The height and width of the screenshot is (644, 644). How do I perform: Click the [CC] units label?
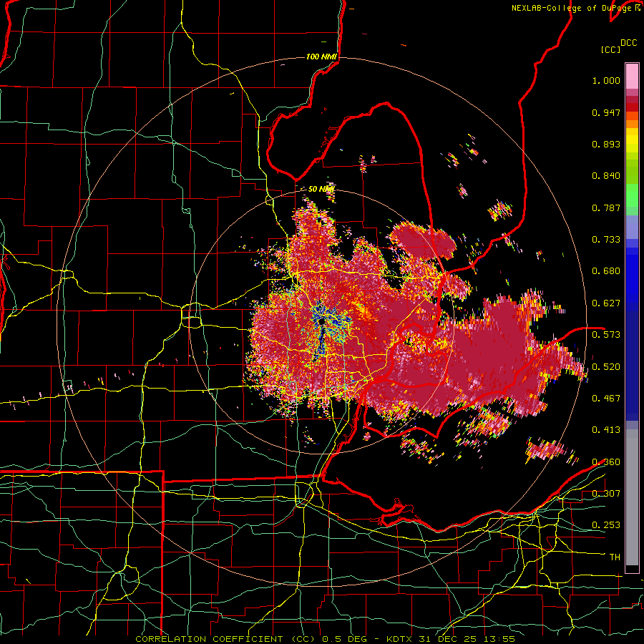coord(610,49)
